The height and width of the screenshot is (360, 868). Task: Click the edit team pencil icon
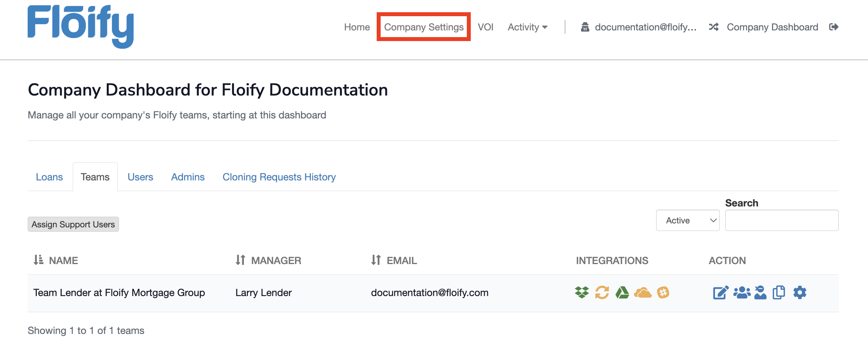tap(721, 292)
